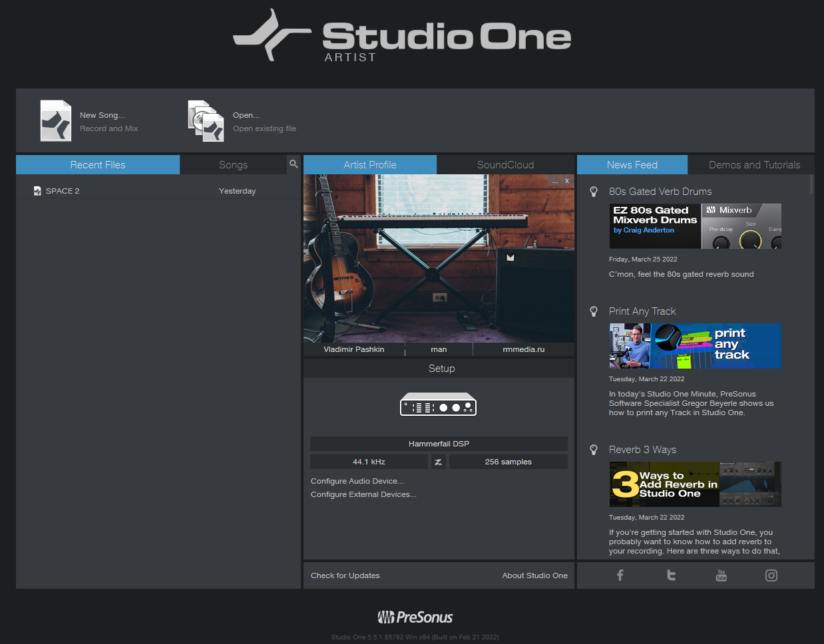824x644 pixels.
Task: Click the artist profile studio photo
Action: [x=439, y=259]
